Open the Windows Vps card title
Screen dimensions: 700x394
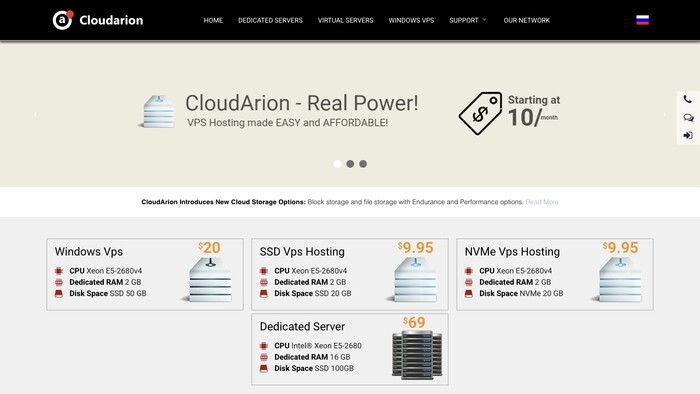click(89, 252)
